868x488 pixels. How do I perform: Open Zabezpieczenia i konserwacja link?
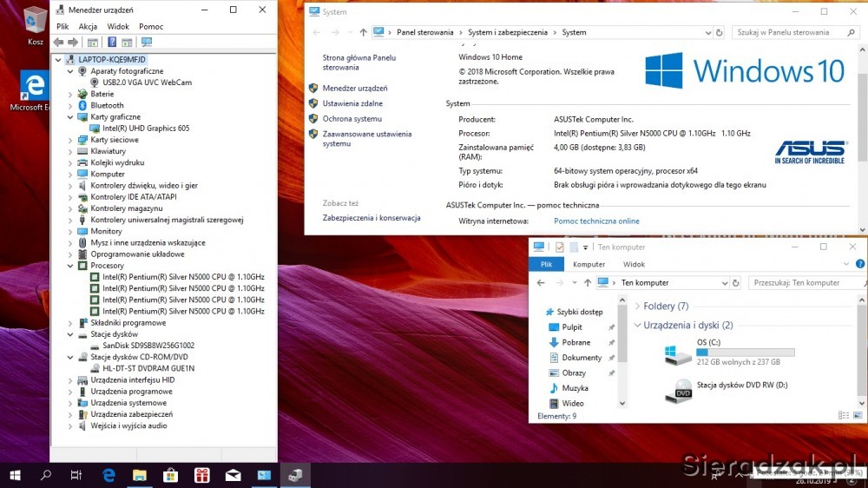[372, 218]
